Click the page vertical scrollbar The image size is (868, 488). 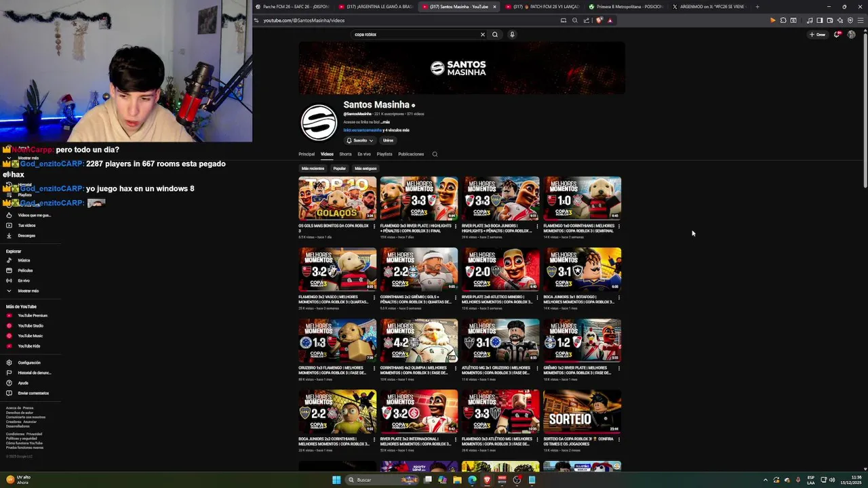tap(865, 108)
